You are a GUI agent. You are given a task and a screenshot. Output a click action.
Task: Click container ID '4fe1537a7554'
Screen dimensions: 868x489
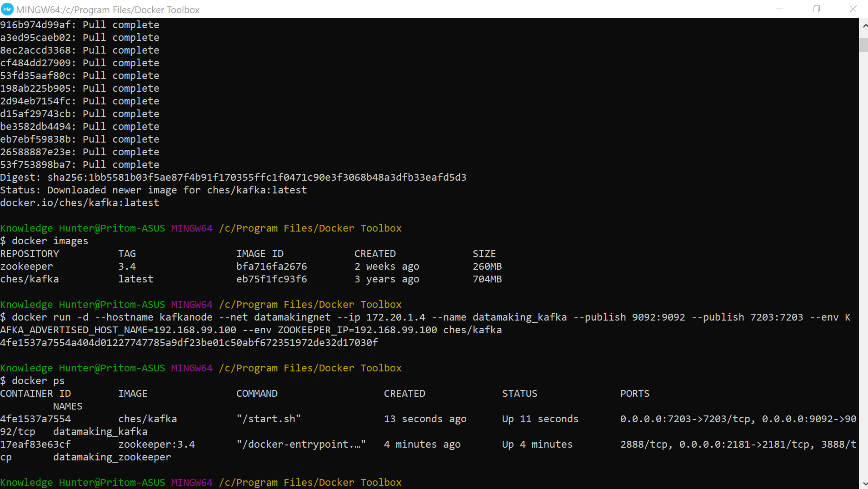[35, 419]
